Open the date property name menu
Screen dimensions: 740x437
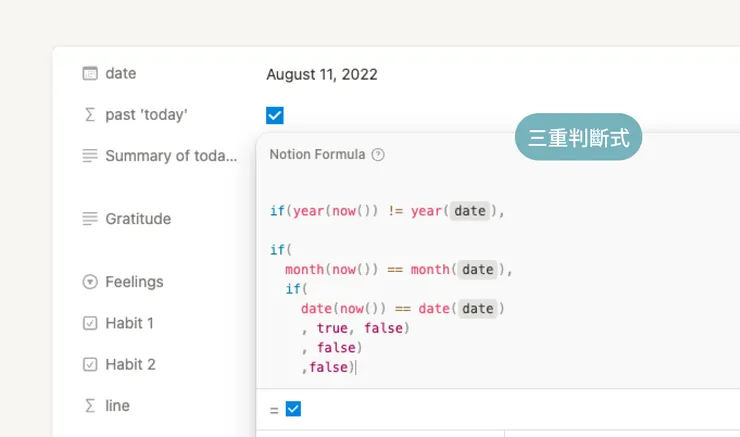(120, 73)
